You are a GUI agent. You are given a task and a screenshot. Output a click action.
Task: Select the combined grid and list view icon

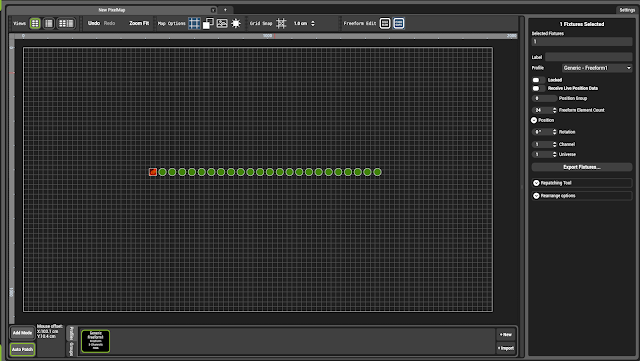click(66, 23)
